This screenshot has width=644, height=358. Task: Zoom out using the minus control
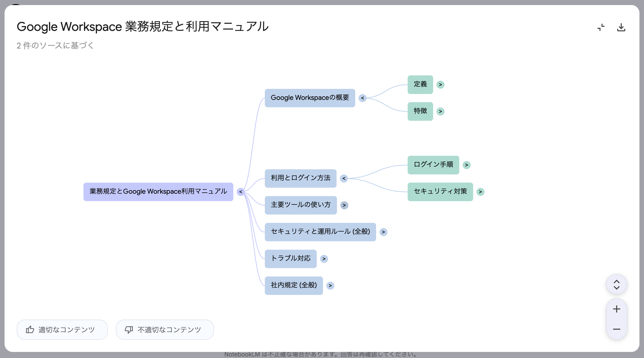coord(616,329)
